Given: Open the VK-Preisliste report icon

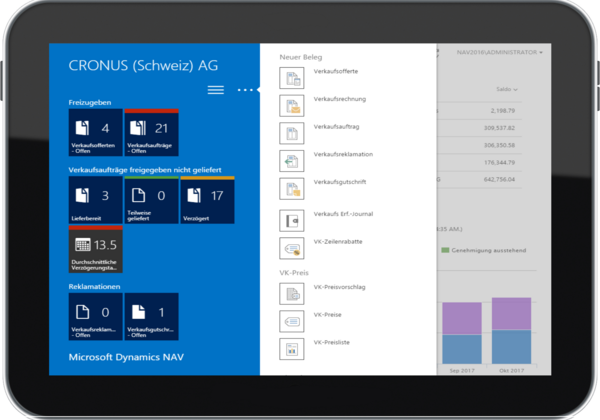Looking at the screenshot, I should (x=292, y=349).
